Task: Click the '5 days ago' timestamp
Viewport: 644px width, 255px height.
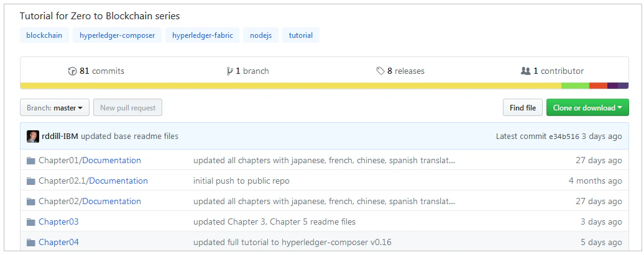Action: (x=601, y=243)
